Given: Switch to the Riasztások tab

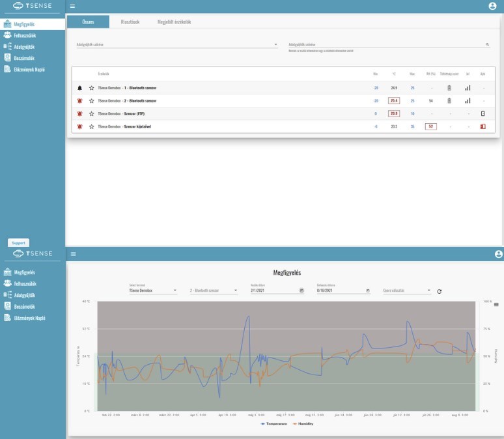Looking at the screenshot, I should (x=130, y=22).
